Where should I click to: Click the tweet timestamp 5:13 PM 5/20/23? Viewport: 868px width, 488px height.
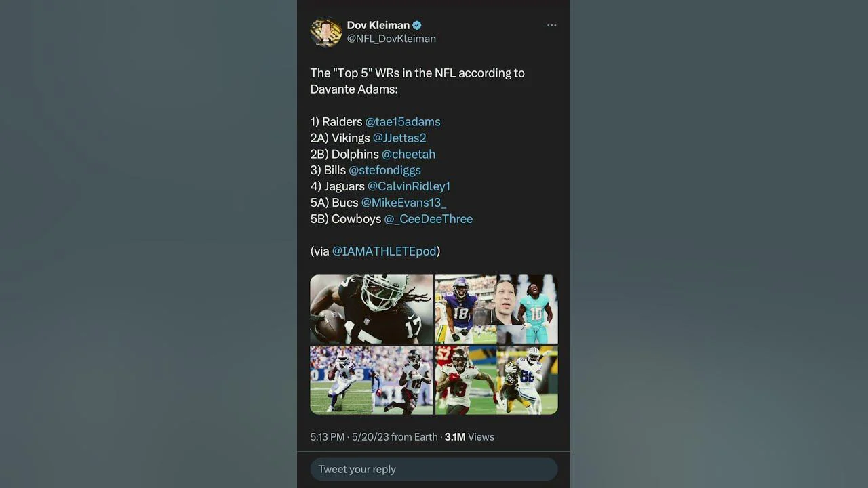[x=374, y=437]
